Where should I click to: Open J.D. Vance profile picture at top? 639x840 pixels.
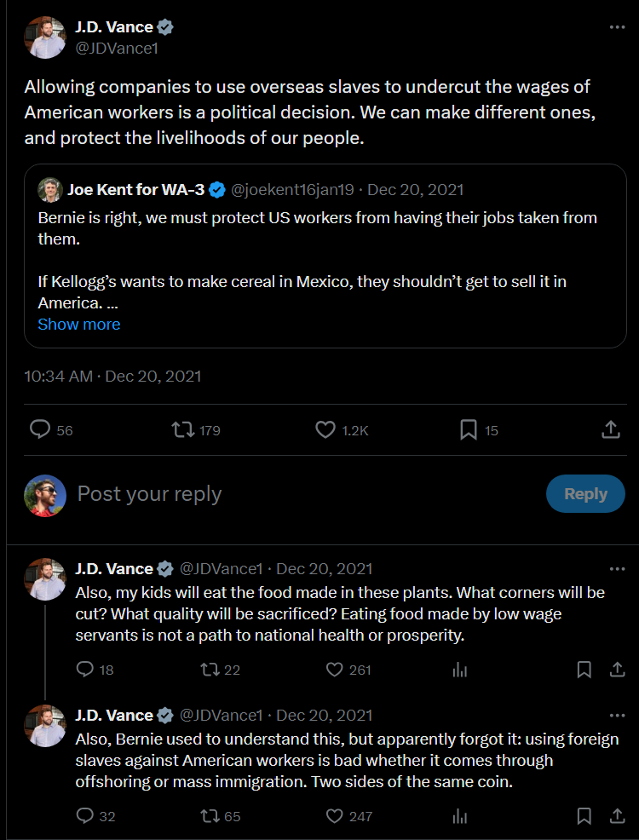(x=45, y=37)
